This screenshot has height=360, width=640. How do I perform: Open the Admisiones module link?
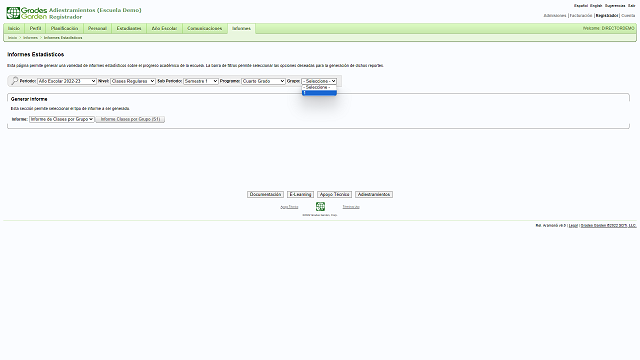pos(555,16)
